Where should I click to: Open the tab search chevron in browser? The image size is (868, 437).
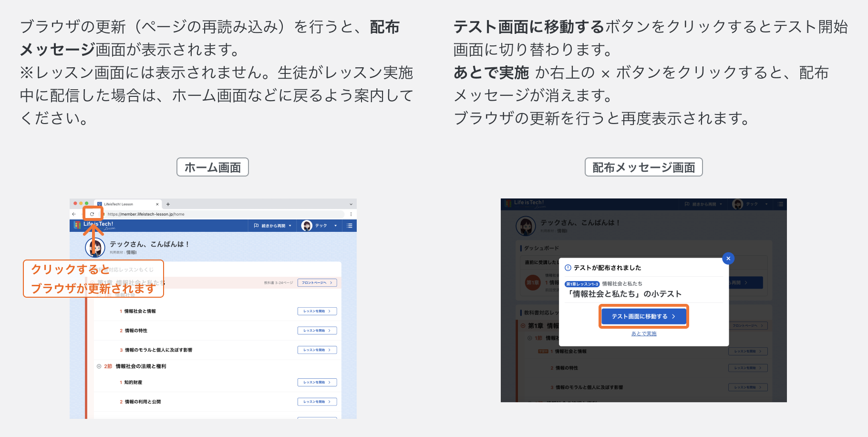(x=351, y=204)
